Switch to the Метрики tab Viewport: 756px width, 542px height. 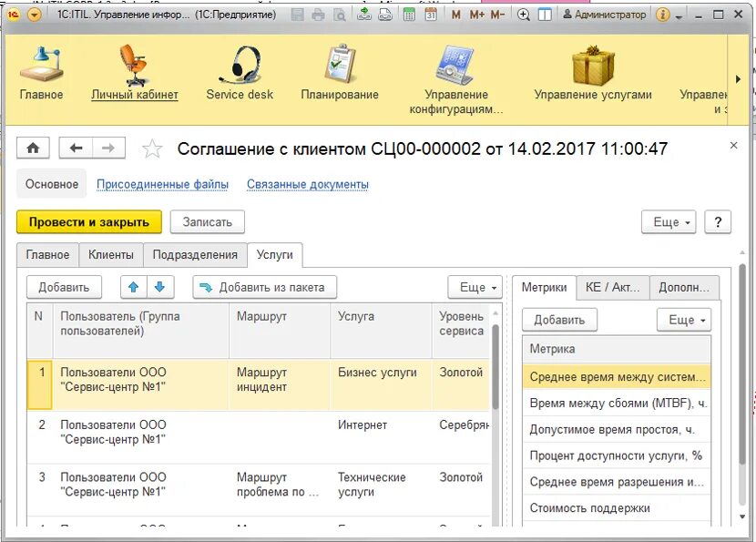point(545,287)
